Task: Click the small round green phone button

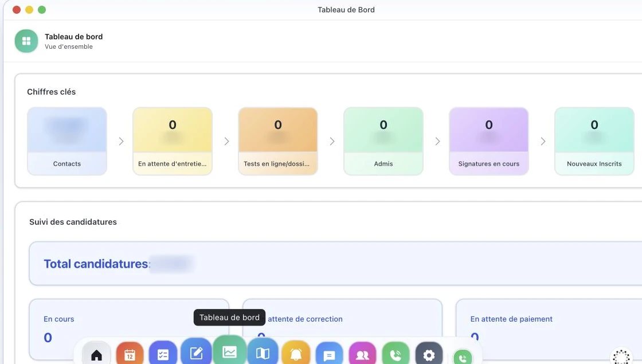Action: [463, 358]
